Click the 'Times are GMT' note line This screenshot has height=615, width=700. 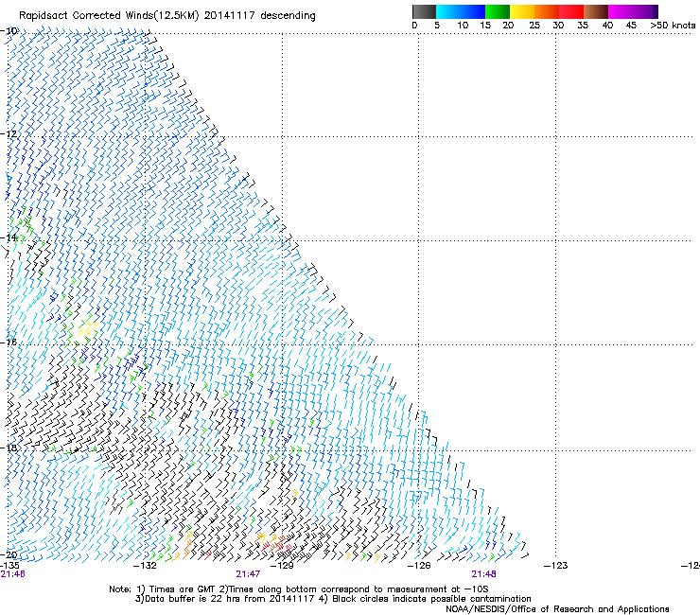tap(299, 589)
